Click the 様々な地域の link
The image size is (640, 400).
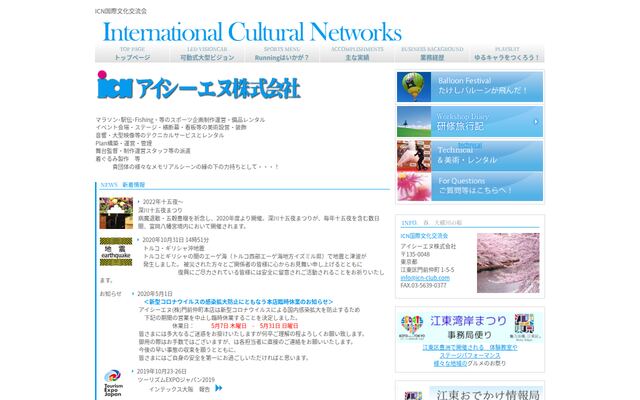450,363
